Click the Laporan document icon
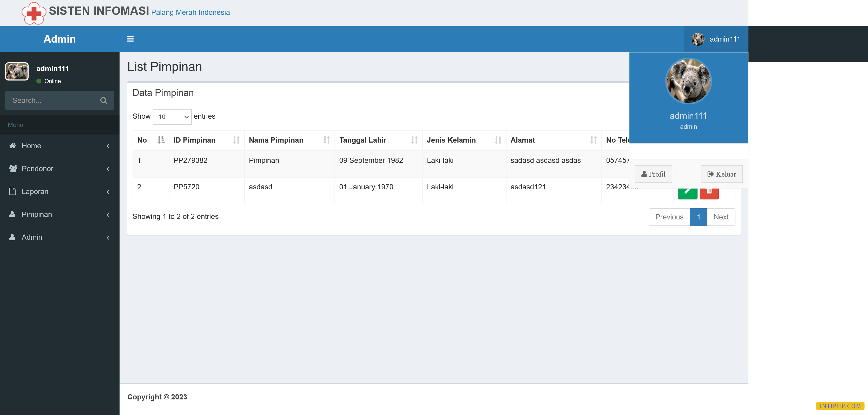The image size is (868, 415). (x=12, y=191)
